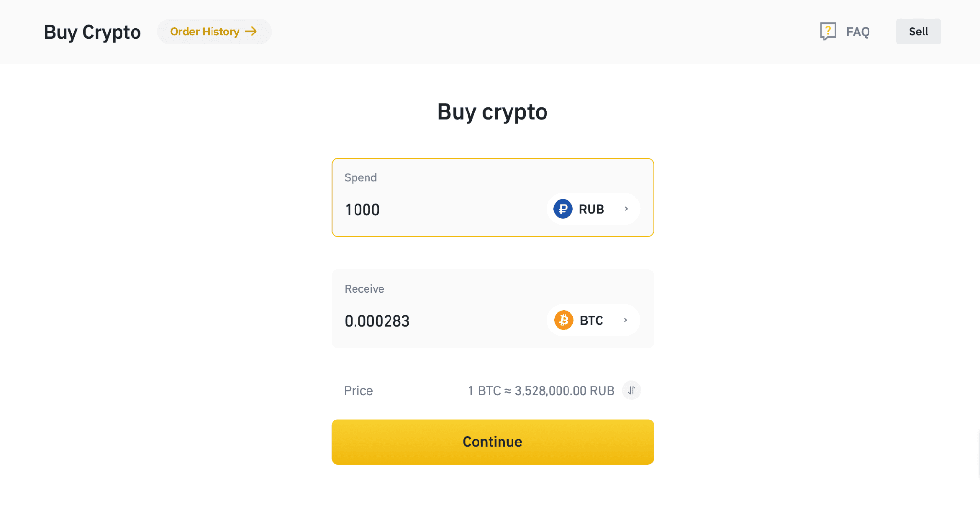This screenshot has width=980, height=509.
Task: Select the RUB currency badge
Action: (593, 209)
